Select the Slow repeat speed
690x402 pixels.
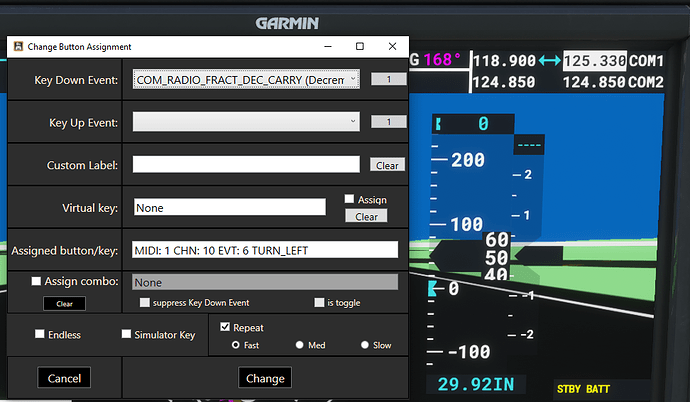(364, 345)
